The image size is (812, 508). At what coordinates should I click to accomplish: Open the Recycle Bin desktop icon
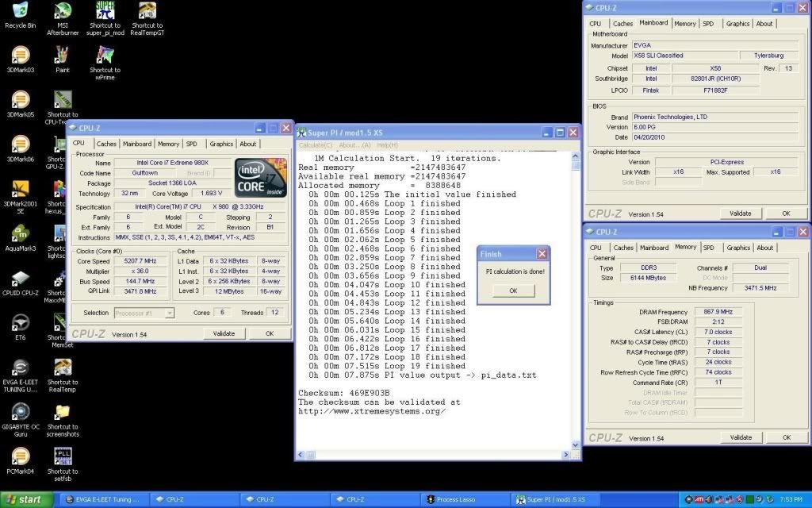[x=20, y=11]
